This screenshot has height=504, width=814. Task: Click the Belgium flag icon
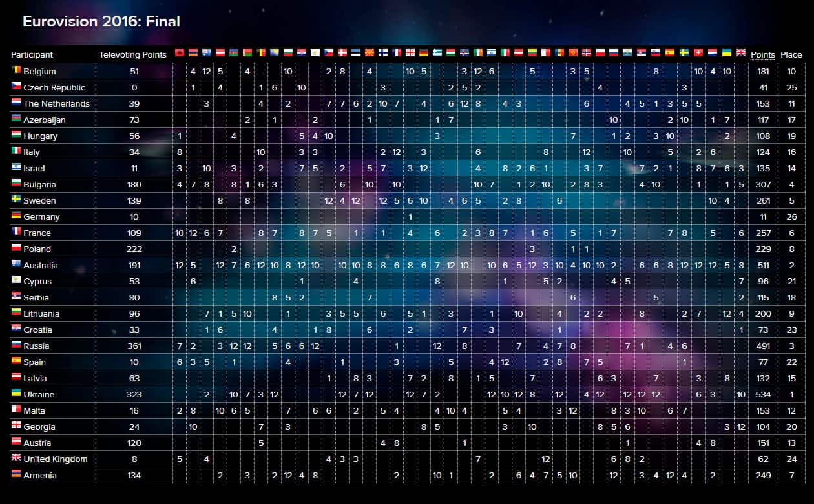tap(16, 71)
